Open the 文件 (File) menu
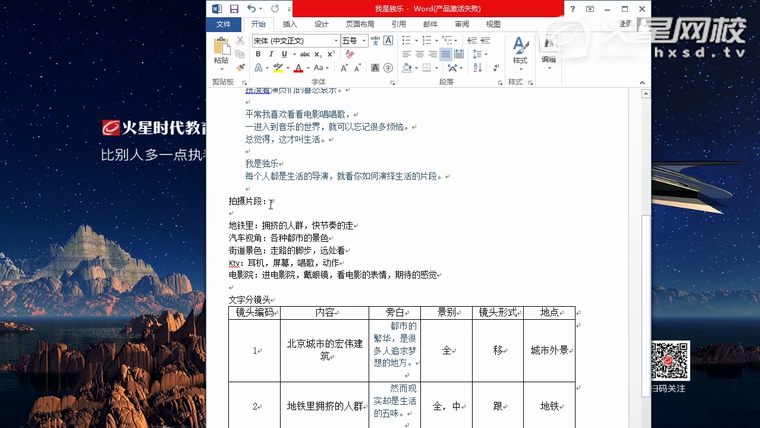Image resolution: width=760 pixels, height=428 pixels. 223,24
